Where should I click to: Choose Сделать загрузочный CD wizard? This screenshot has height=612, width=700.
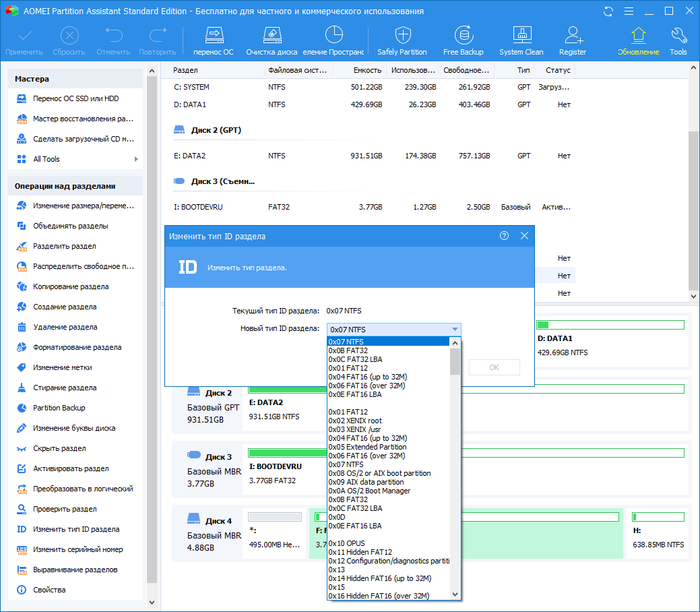pyautogui.click(x=75, y=139)
